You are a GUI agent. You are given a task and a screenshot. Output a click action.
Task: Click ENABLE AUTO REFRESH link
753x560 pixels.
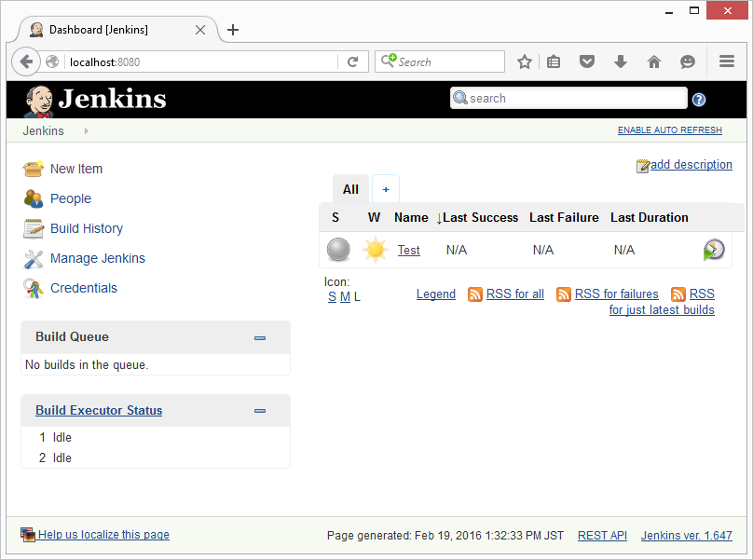669,130
